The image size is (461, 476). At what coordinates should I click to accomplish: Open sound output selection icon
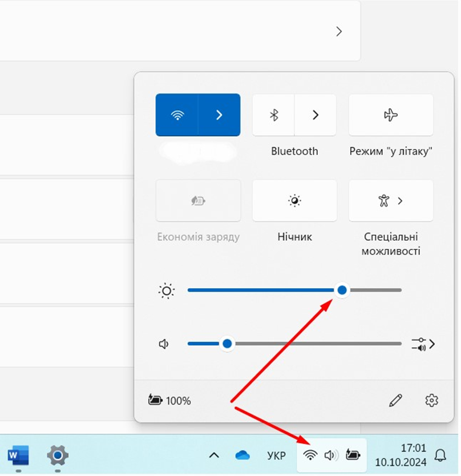[423, 344]
